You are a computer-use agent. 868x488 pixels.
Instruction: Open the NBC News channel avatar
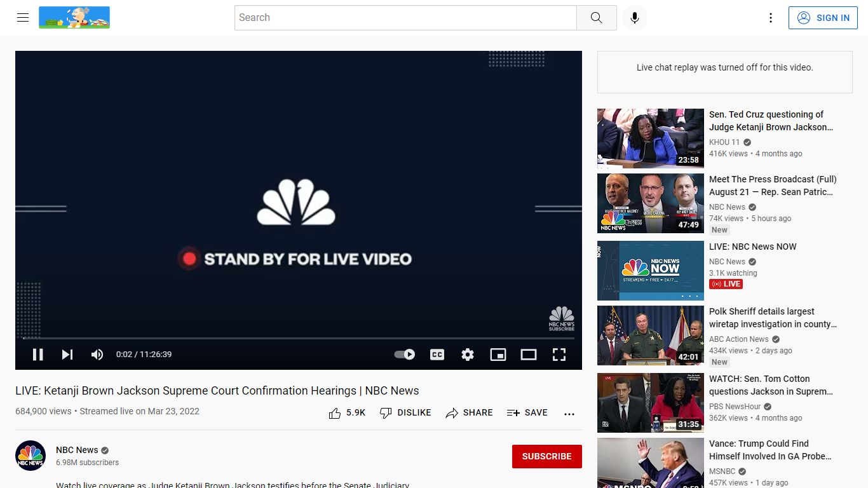click(x=31, y=456)
